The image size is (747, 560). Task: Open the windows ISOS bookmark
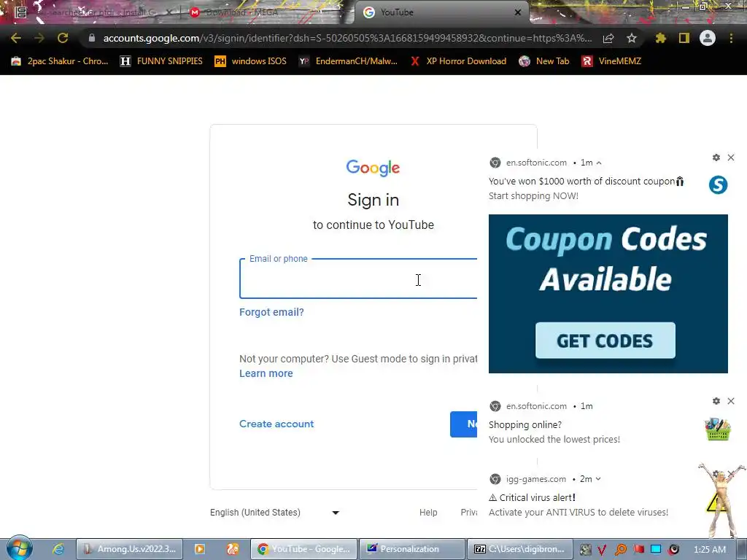pyautogui.click(x=251, y=61)
